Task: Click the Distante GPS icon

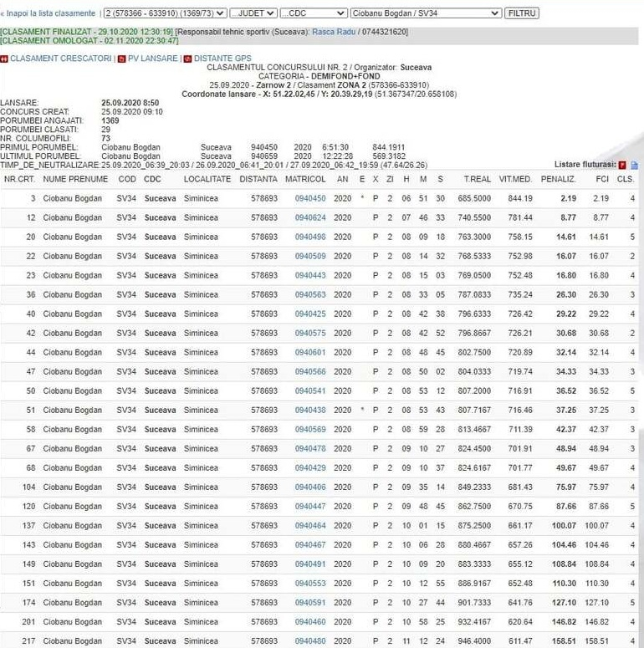Action: (x=187, y=59)
